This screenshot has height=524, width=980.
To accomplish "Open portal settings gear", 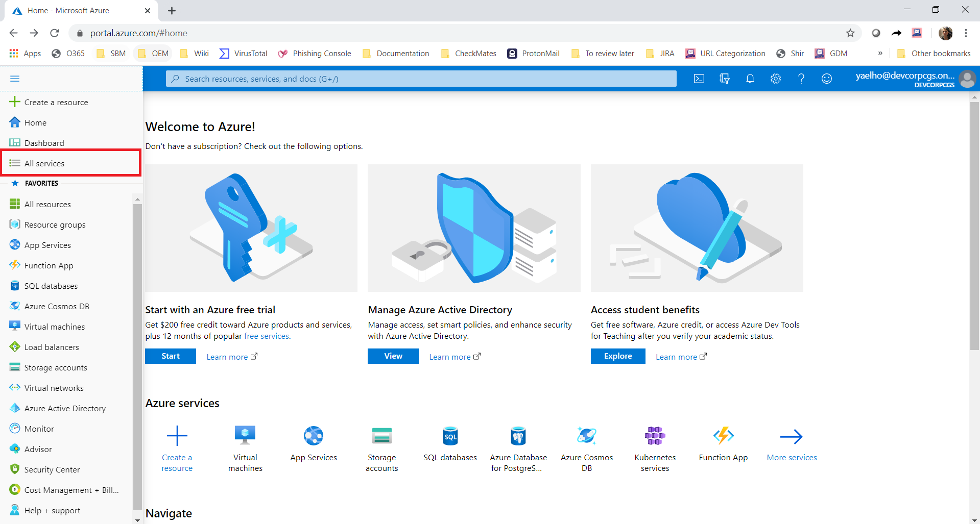I will (x=776, y=79).
